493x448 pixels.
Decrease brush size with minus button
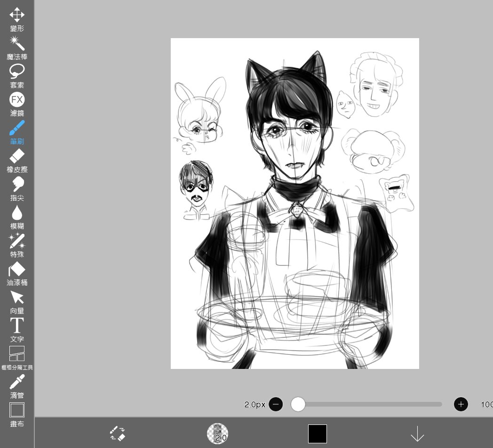coord(276,404)
